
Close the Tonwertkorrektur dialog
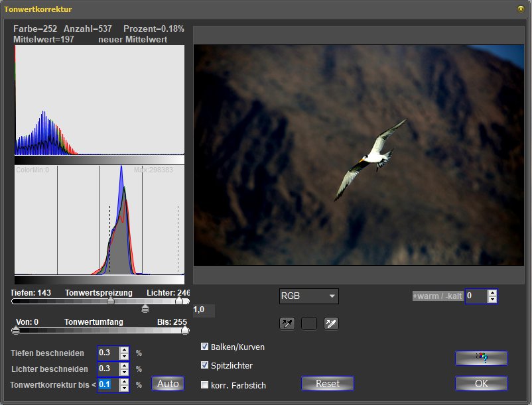[519, 9]
